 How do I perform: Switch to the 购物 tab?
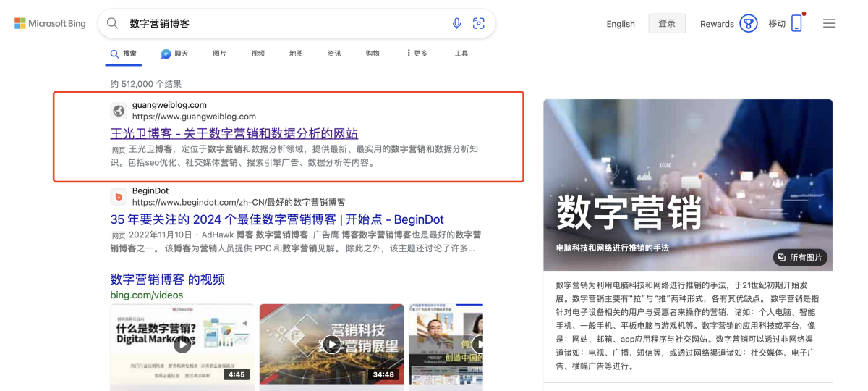click(x=373, y=54)
